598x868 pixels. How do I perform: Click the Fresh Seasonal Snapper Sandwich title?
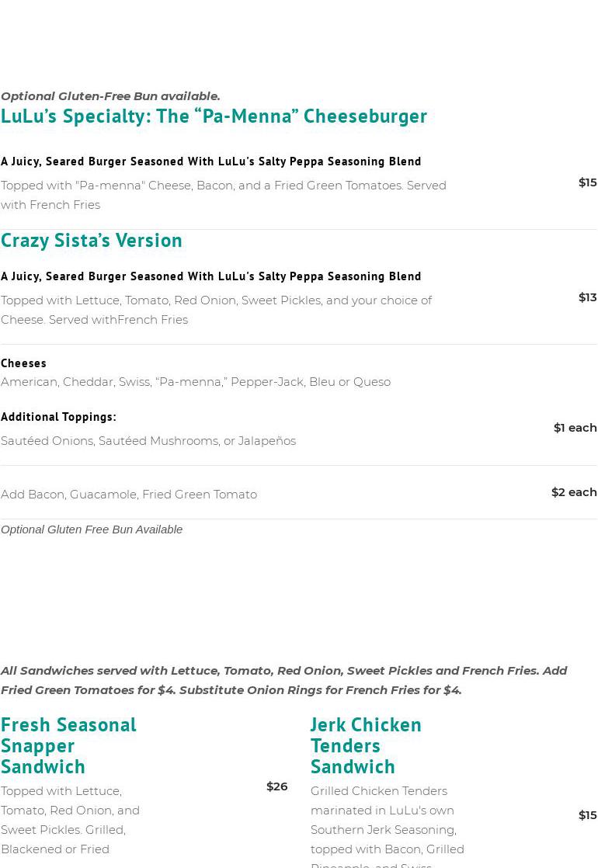(68, 745)
